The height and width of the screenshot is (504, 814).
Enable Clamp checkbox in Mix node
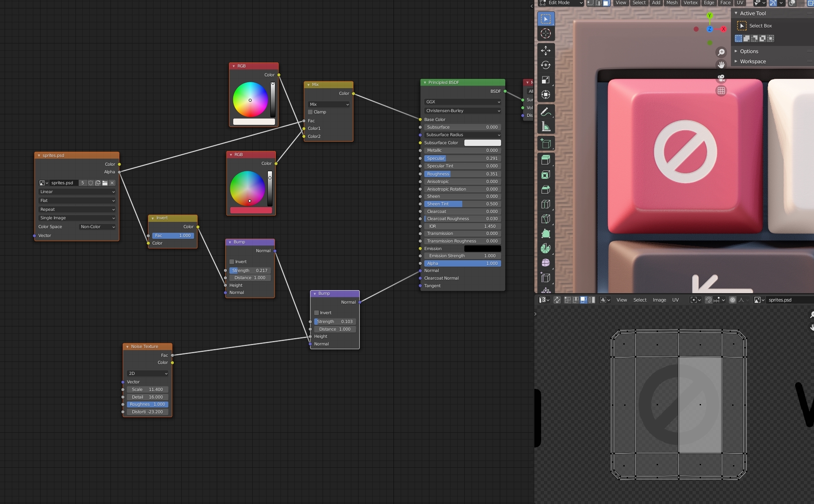pyautogui.click(x=310, y=112)
